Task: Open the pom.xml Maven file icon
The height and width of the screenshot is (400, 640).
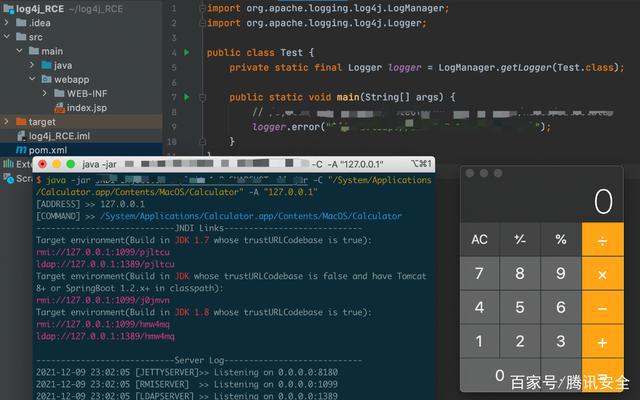Action: coord(21,150)
